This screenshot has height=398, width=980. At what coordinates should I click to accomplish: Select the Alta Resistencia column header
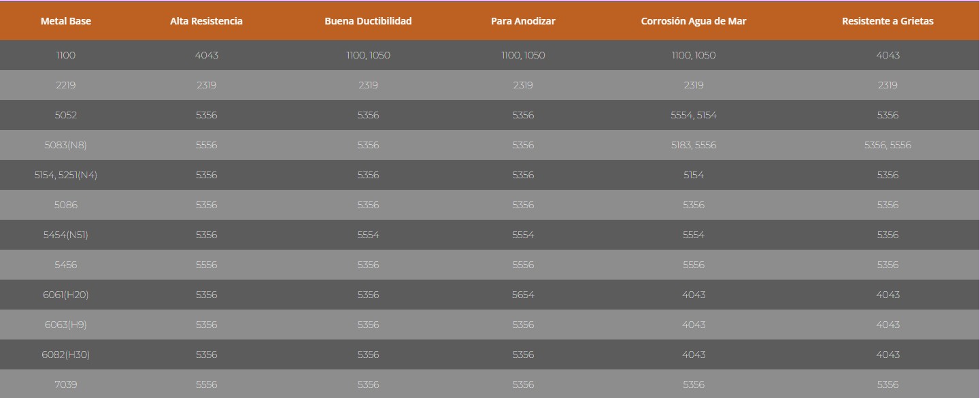[x=206, y=21]
